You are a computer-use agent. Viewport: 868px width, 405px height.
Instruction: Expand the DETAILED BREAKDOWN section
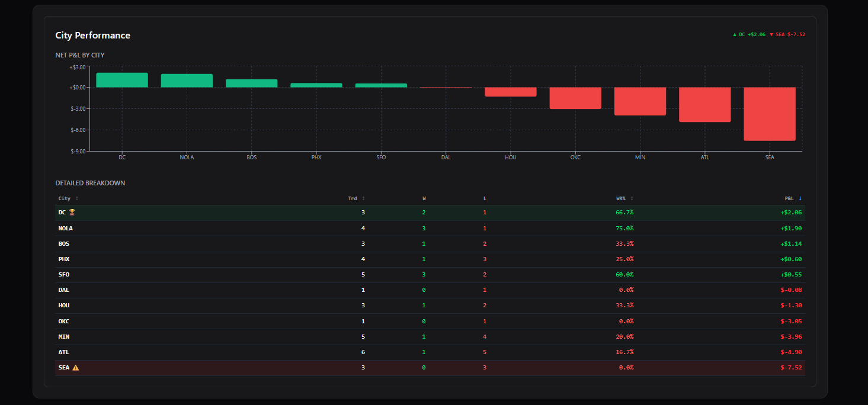pos(90,183)
